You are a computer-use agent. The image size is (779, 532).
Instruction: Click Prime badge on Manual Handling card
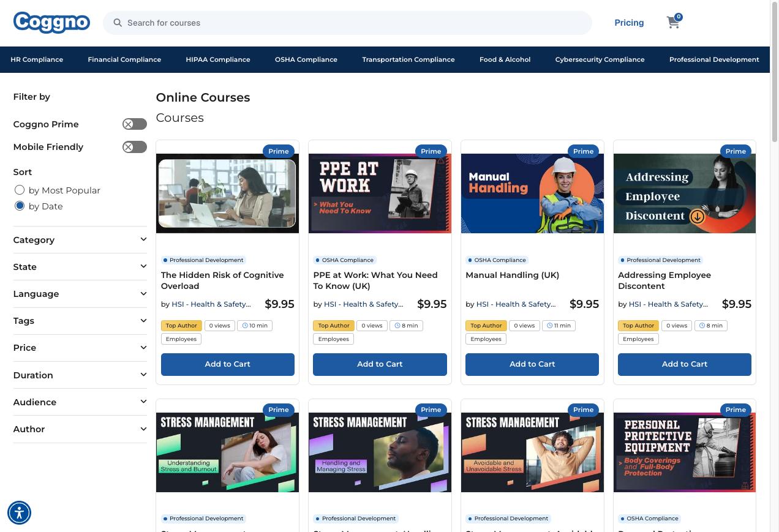click(x=583, y=151)
